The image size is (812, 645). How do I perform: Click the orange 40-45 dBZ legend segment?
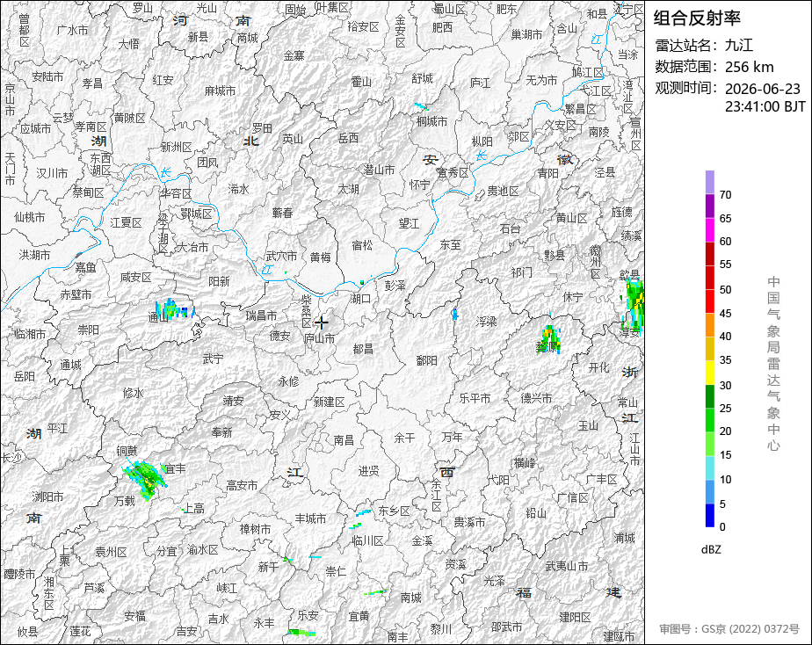[710, 325]
